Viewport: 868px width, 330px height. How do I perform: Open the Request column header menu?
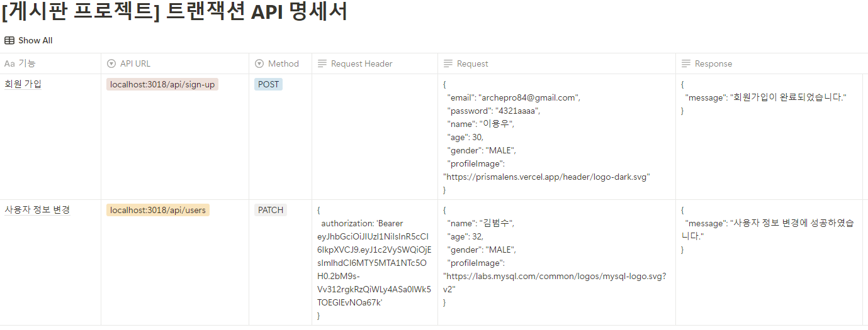point(556,63)
